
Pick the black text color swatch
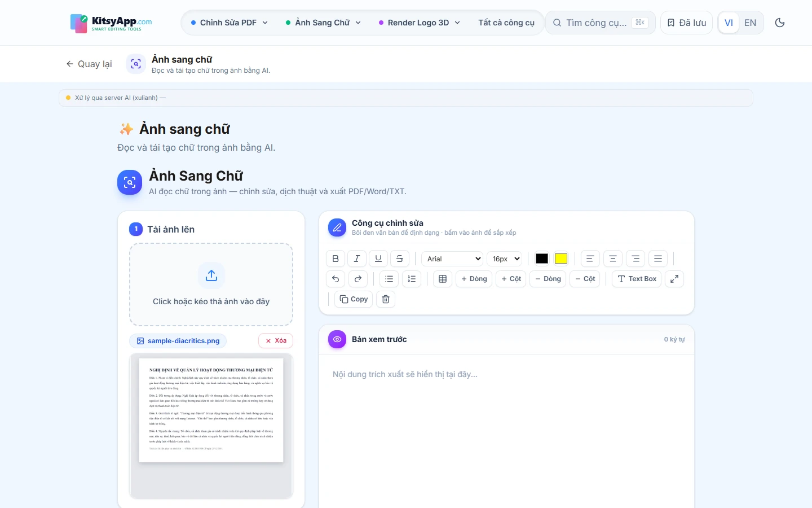coord(542,259)
